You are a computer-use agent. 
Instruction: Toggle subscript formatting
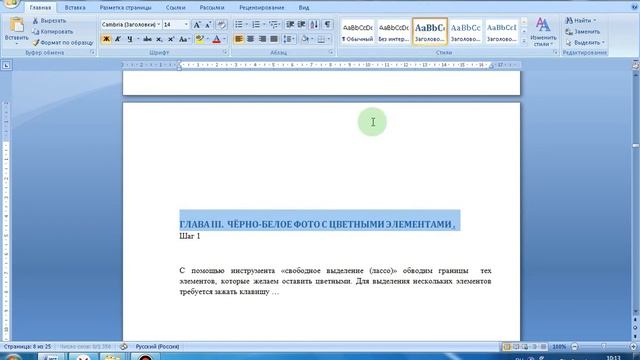click(x=159, y=39)
